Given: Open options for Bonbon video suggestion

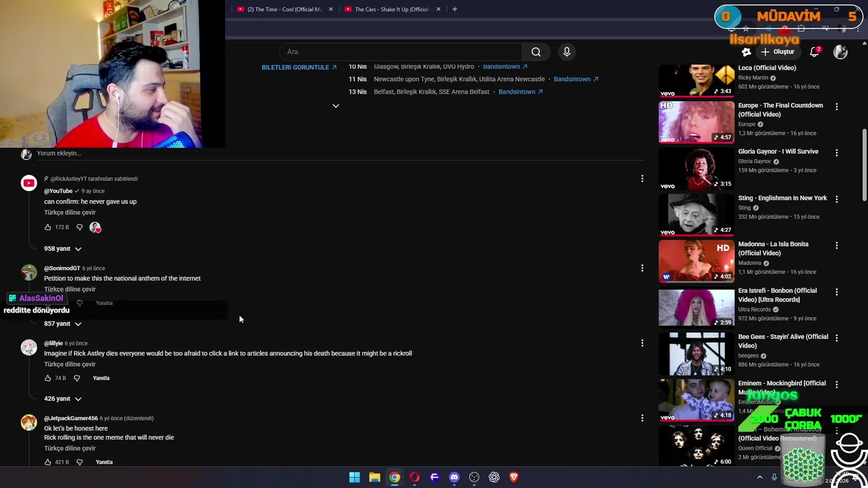Looking at the screenshot, I should [836, 292].
